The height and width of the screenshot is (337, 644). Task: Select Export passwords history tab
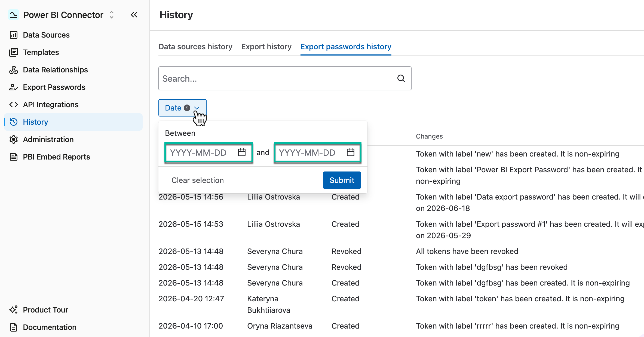tap(346, 47)
